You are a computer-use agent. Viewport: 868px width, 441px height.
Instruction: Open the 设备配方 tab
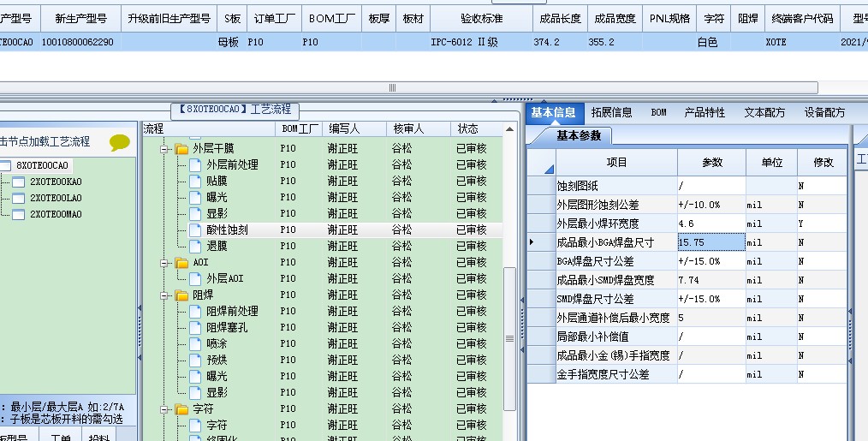[824, 112]
